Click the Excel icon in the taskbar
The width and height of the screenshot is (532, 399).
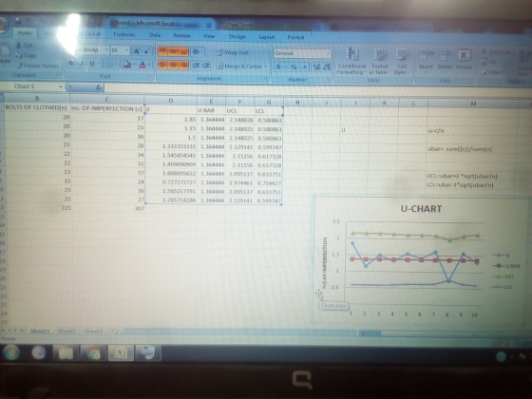pos(121,352)
